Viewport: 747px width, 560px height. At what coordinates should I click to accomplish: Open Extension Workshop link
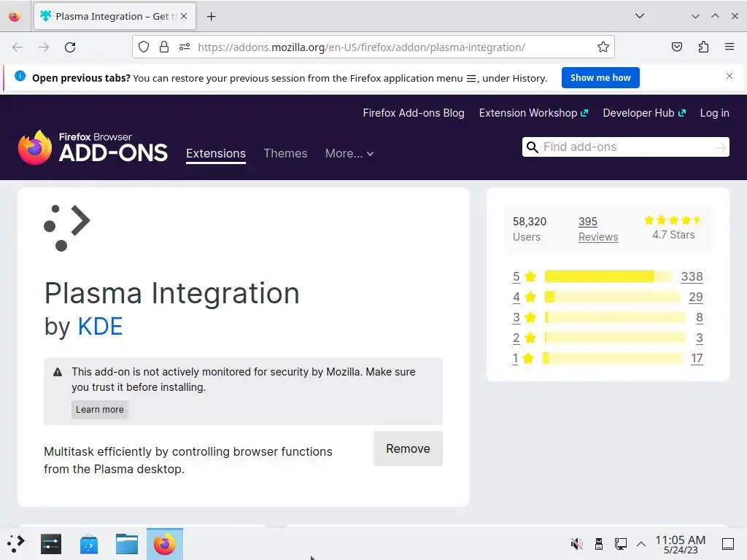[x=533, y=113]
